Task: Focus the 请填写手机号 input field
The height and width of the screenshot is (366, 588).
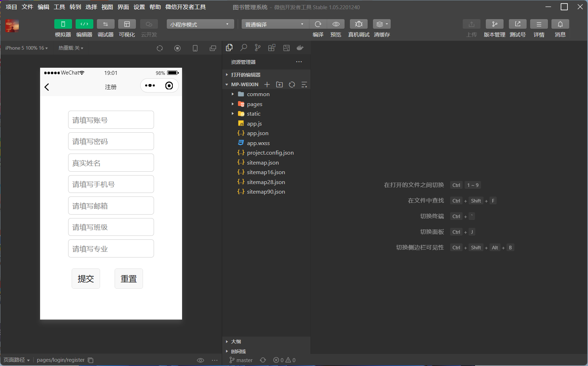Action: click(111, 184)
